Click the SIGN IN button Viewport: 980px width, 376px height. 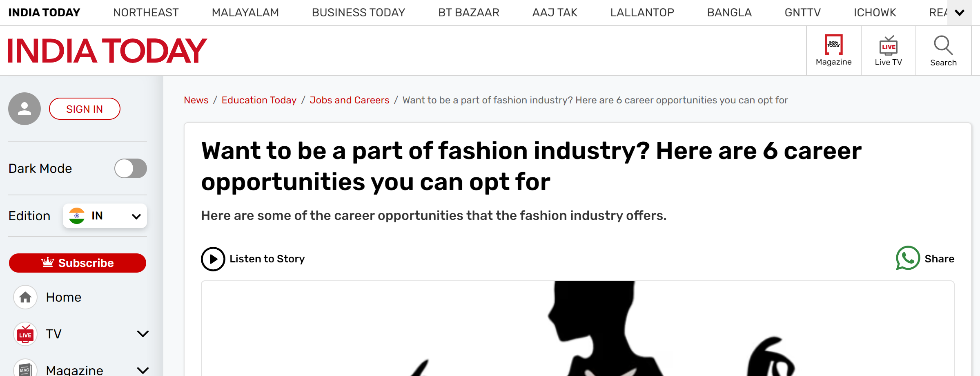click(85, 109)
